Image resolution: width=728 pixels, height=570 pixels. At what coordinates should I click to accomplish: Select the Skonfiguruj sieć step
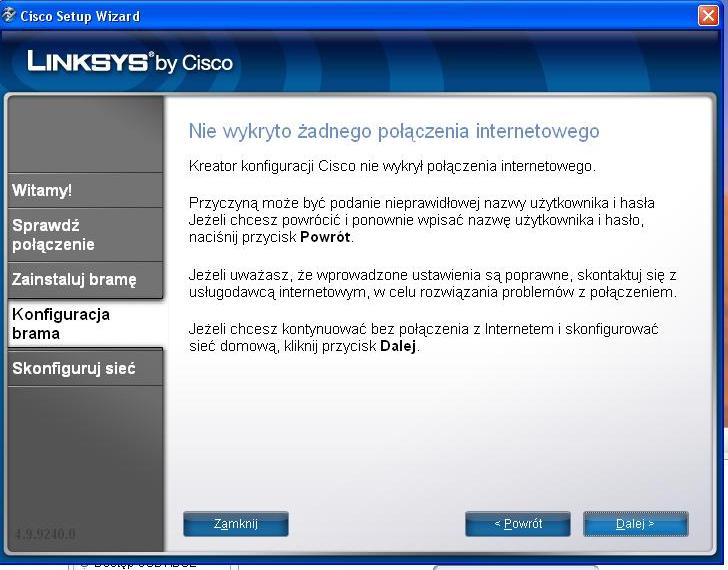pos(85,368)
